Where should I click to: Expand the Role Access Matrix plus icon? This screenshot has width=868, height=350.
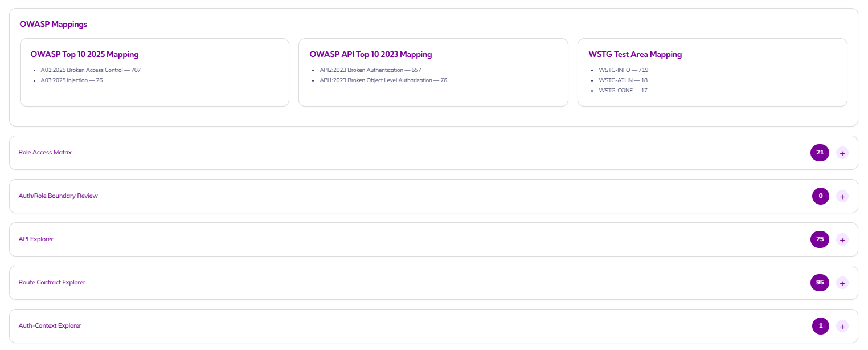click(842, 153)
